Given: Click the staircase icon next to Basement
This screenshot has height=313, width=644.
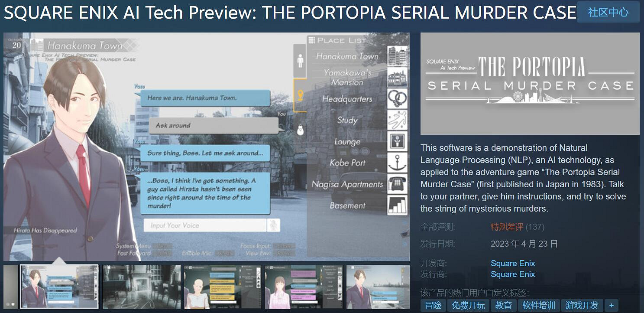Looking at the screenshot, I should pos(397,205).
